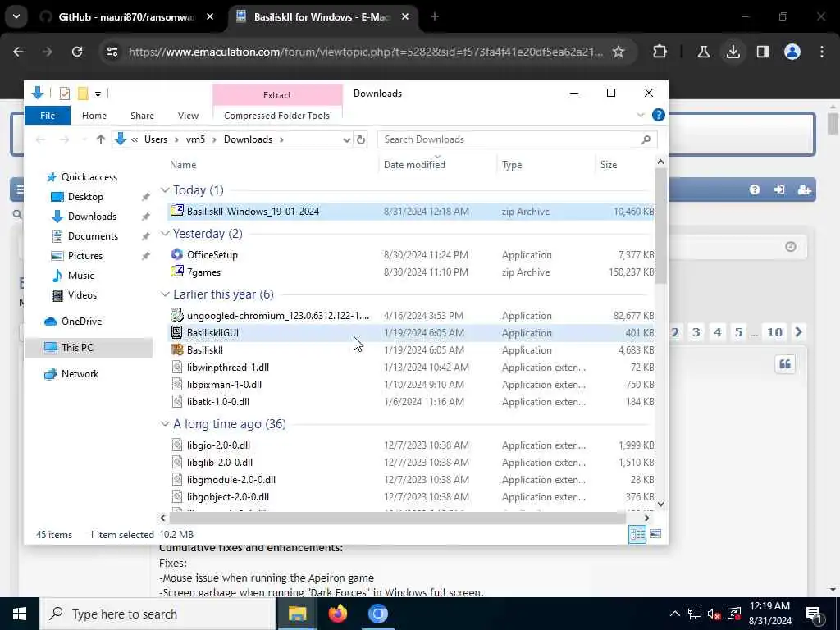Select libgobject-2.0-0.dll file
840x630 pixels.
pyautogui.click(x=228, y=496)
